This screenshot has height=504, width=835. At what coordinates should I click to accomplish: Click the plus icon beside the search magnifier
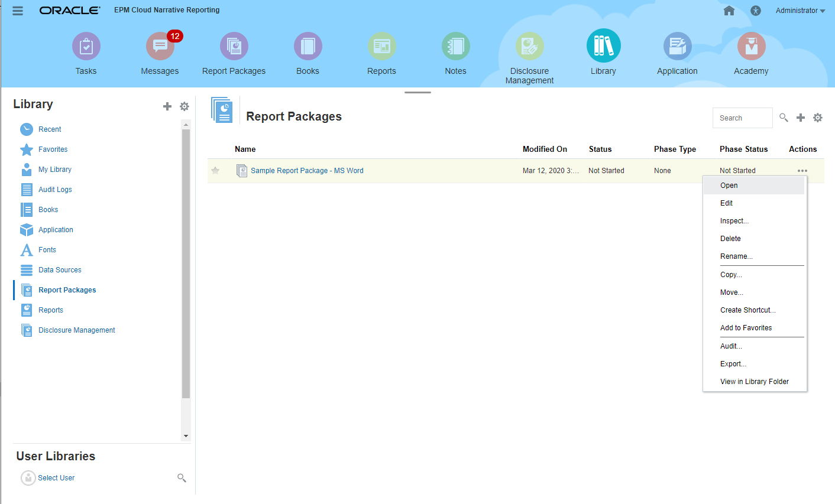pyautogui.click(x=801, y=118)
